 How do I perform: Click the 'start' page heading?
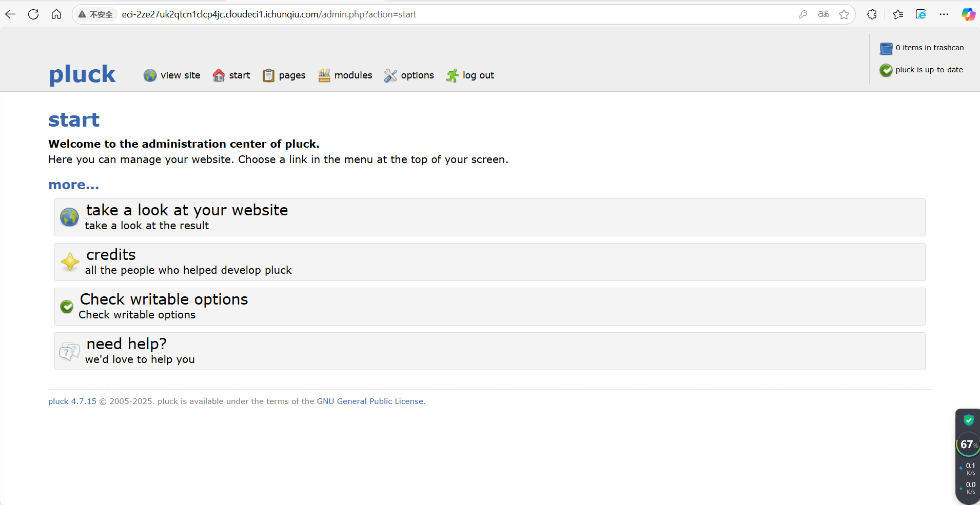pyautogui.click(x=74, y=120)
